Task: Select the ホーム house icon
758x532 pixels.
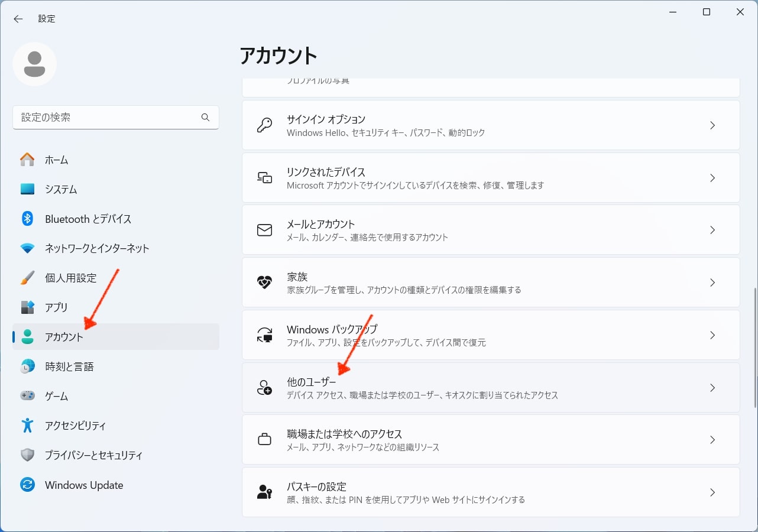Action: coord(27,160)
